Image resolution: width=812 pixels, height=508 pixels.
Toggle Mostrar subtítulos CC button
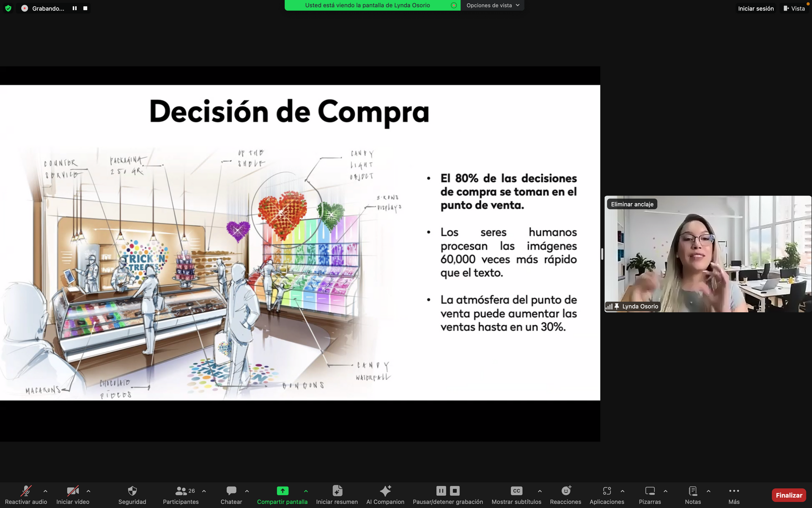516,491
